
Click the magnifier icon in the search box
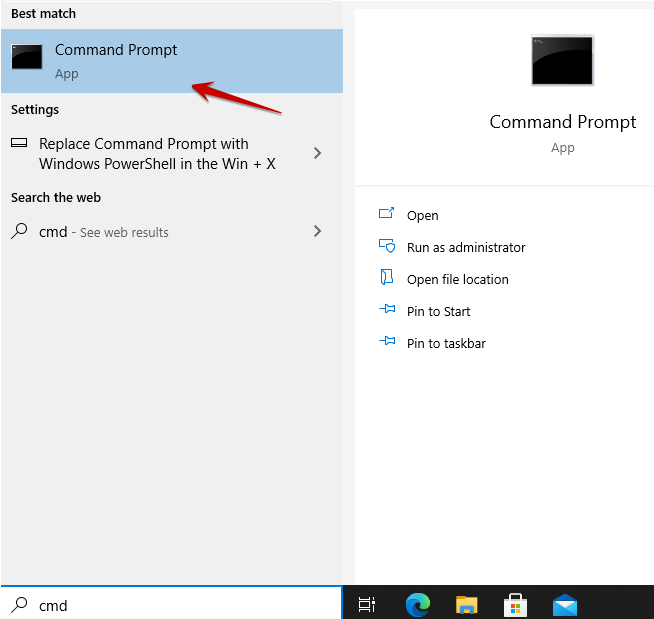pos(19,604)
